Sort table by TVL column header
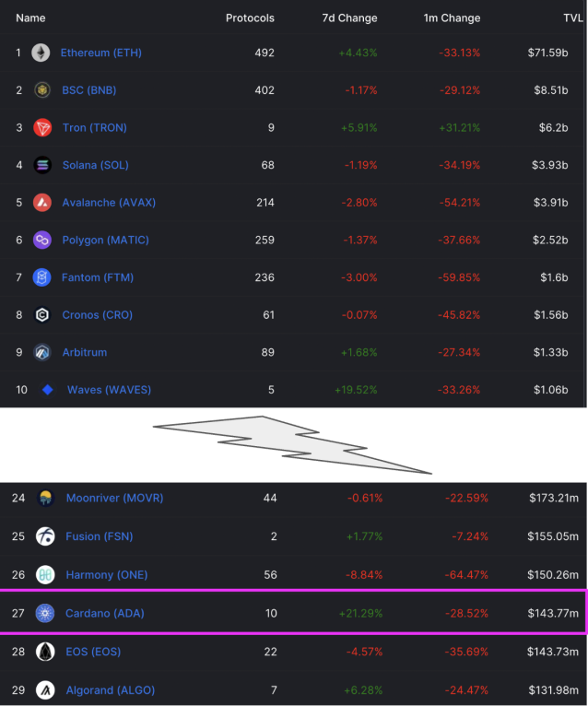The width and height of the screenshot is (588, 706). (572, 18)
